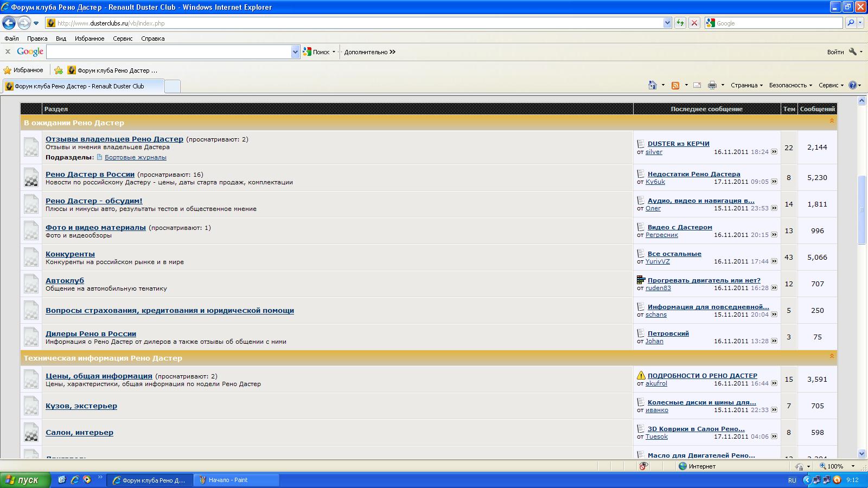Click the Refresh page icon

click(x=680, y=23)
